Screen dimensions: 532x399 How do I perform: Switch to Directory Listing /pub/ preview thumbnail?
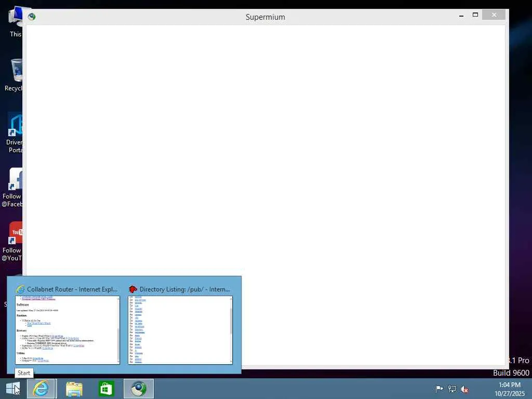180,330
